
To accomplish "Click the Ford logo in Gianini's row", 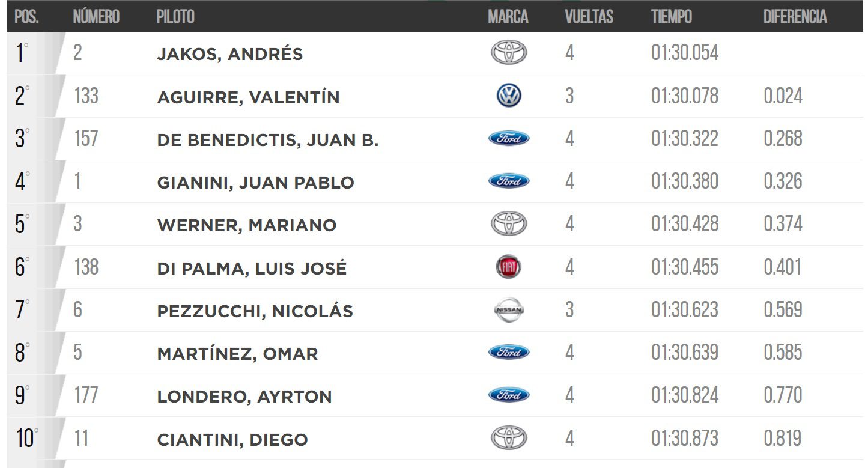I will [x=508, y=181].
